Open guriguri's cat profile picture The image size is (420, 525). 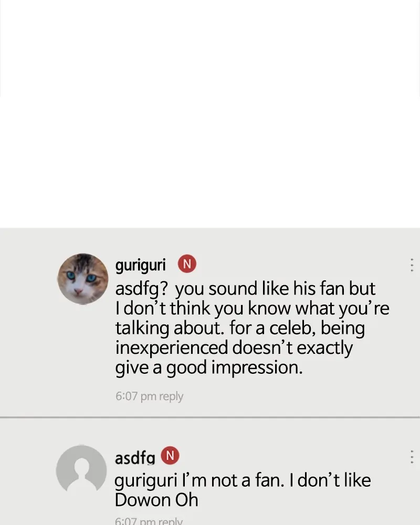click(x=82, y=279)
